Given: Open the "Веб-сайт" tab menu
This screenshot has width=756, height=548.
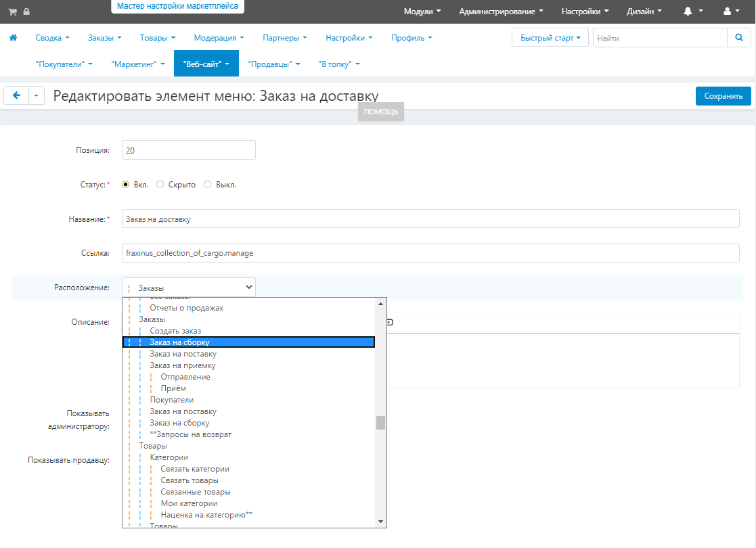Looking at the screenshot, I should click(x=206, y=64).
